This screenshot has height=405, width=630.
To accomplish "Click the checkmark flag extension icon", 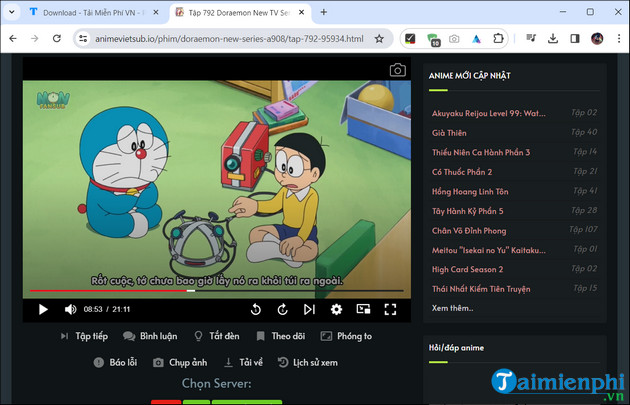I will (x=410, y=39).
